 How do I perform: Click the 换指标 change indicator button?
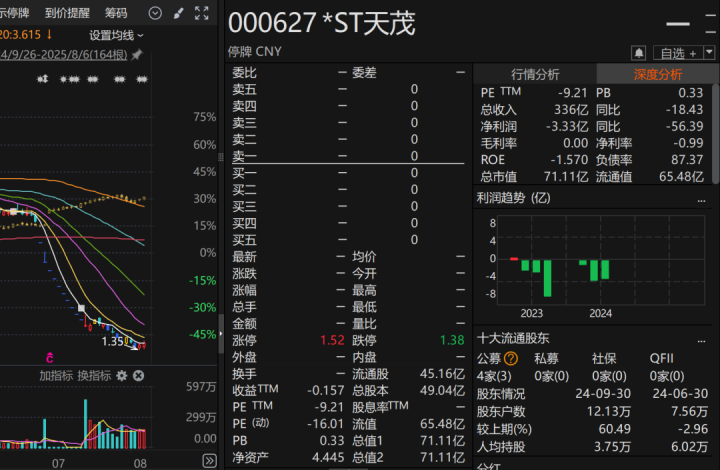tap(94, 376)
